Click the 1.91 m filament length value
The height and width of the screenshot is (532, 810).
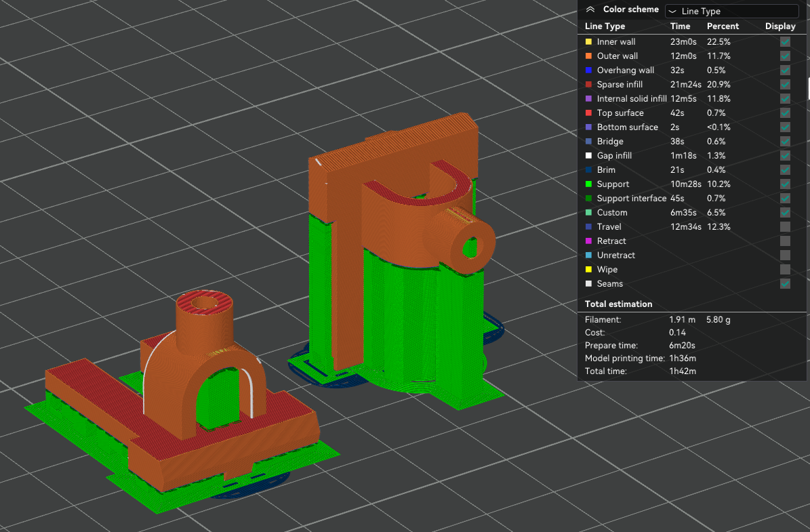682,320
